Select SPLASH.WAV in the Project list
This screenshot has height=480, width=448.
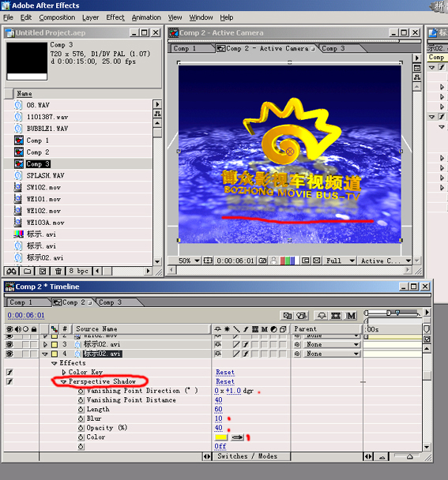pos(45,176)
